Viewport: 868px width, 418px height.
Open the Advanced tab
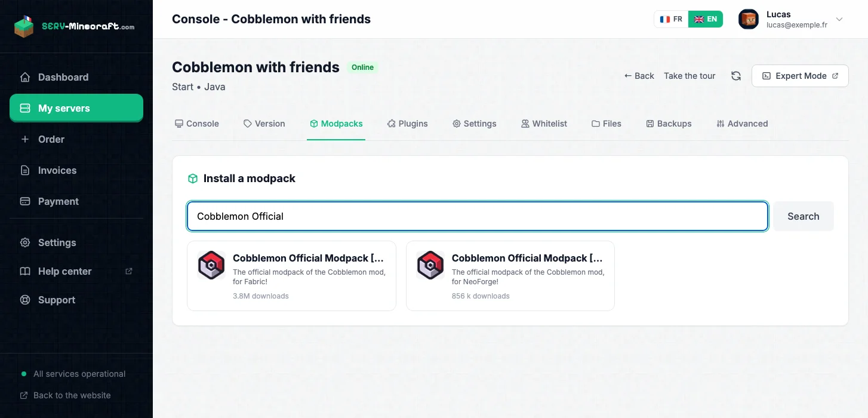(742, 124)
